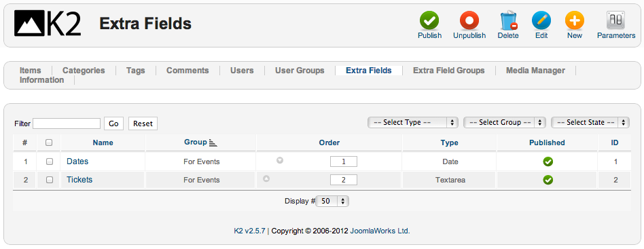Viewport: 644px width, 249px height.
Task: Click the Reset filter button
Action: (143, 123)
